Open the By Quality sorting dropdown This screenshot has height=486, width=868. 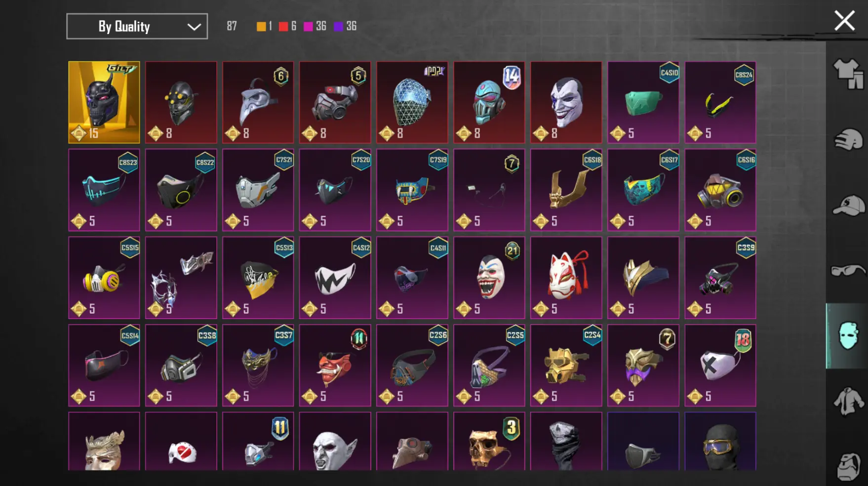[137, 26]
